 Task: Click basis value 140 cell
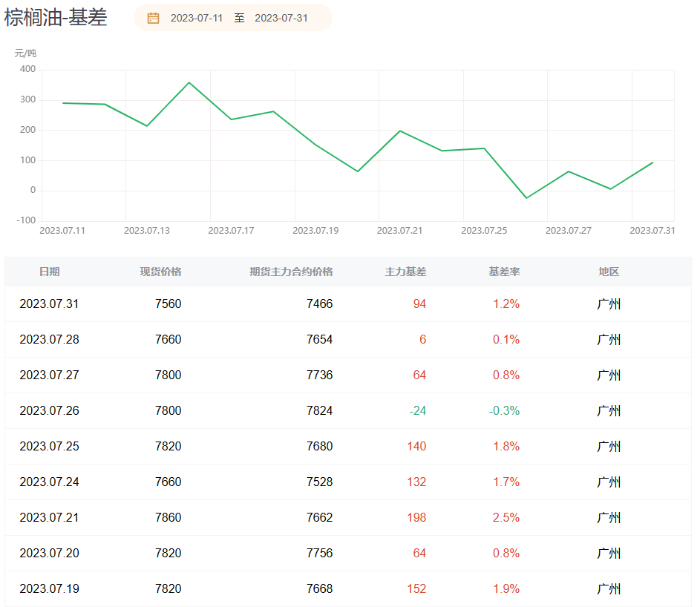(x=416, y=446)
